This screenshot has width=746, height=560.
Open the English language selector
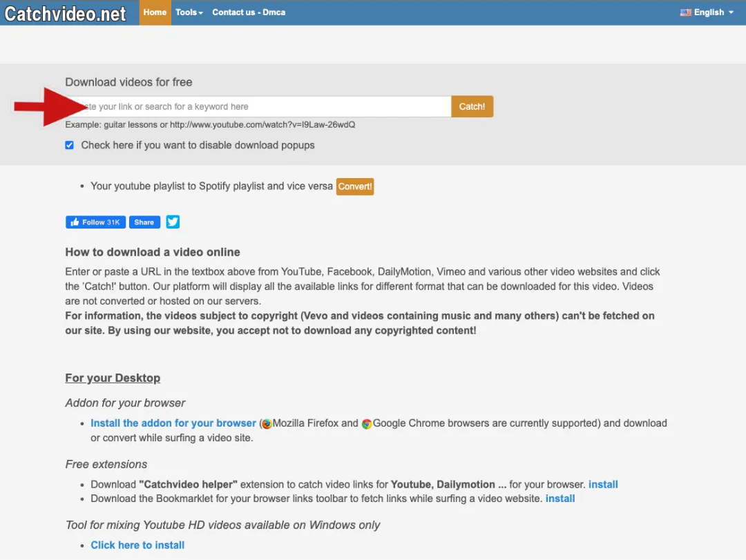pyautogui.click(x=707, y=12)
